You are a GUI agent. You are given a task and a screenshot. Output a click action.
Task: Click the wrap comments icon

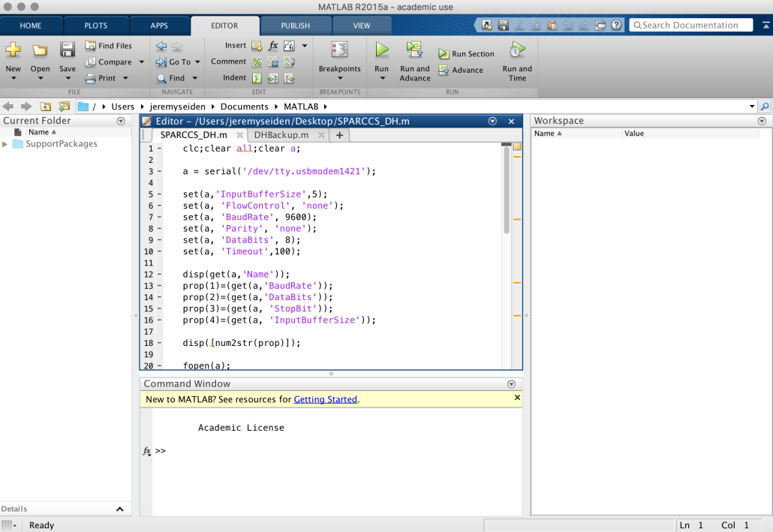pyautogui.click(x=290, y=62)
